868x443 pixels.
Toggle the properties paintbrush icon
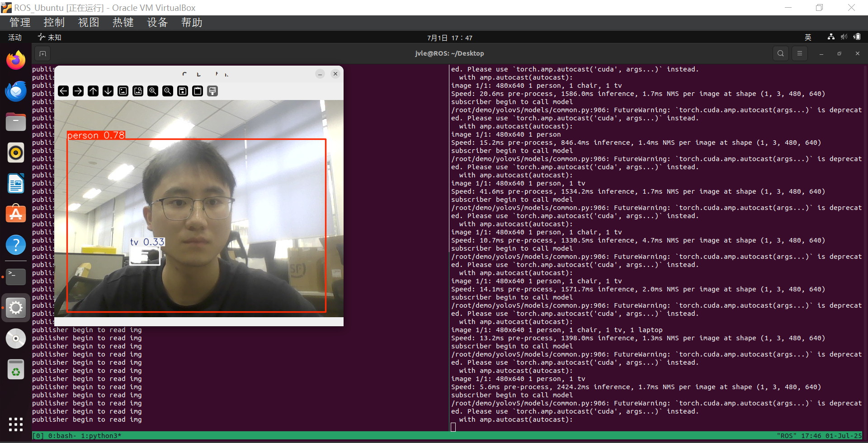[x=212, y=91]
